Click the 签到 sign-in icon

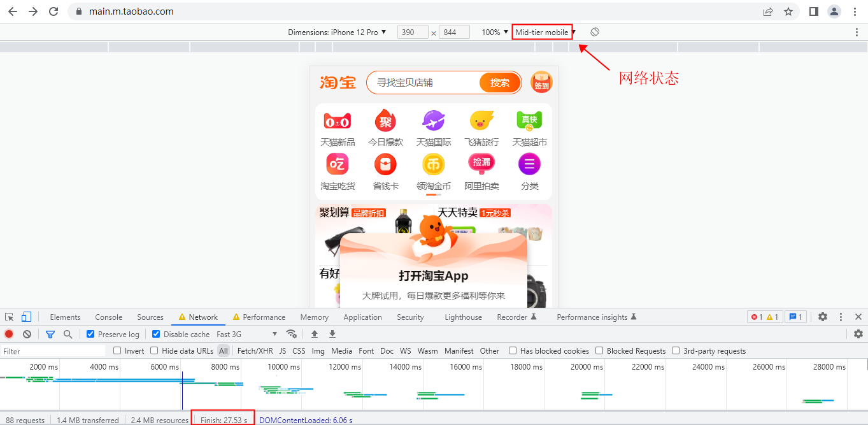coord(541,82)
